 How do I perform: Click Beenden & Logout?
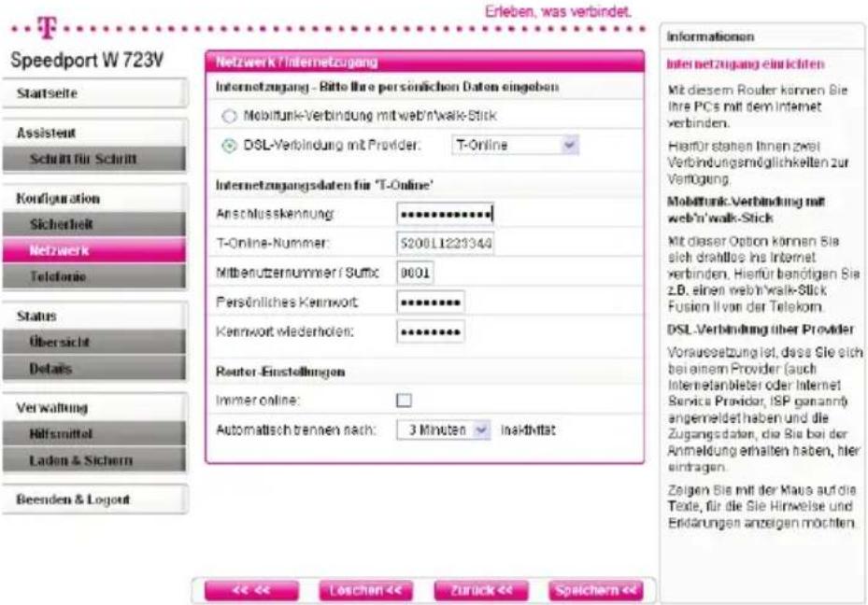(94, 499)
